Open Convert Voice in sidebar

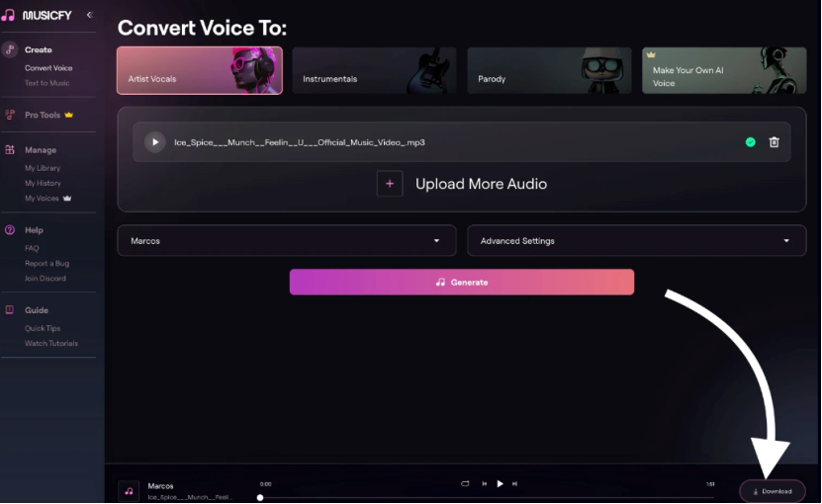[48, 68]
